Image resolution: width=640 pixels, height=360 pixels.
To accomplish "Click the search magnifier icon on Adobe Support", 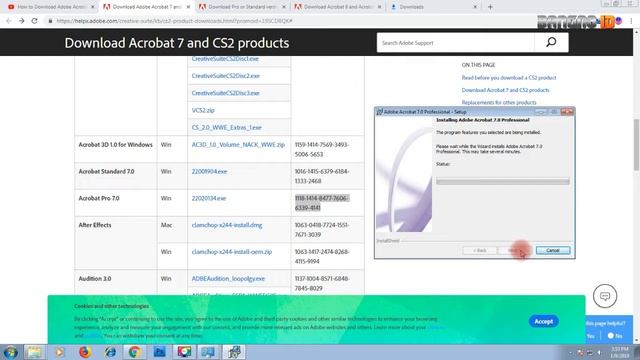I will click(551, 42).
